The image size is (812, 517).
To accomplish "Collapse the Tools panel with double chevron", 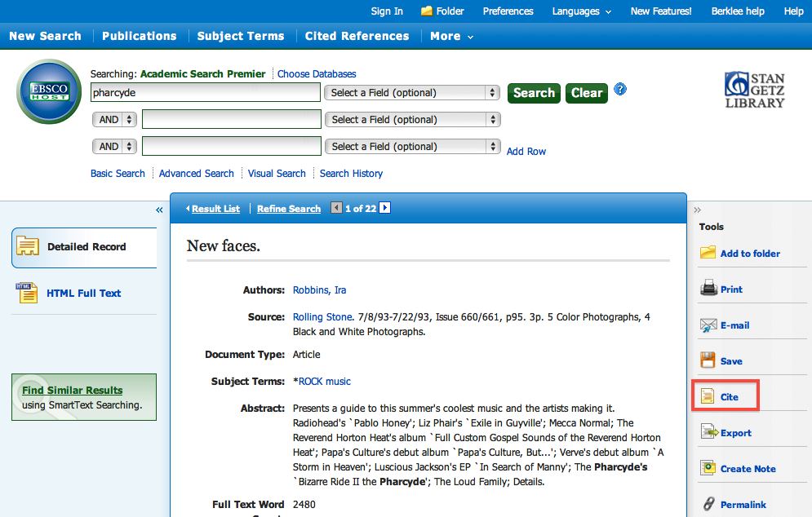I will coord(698,210).
